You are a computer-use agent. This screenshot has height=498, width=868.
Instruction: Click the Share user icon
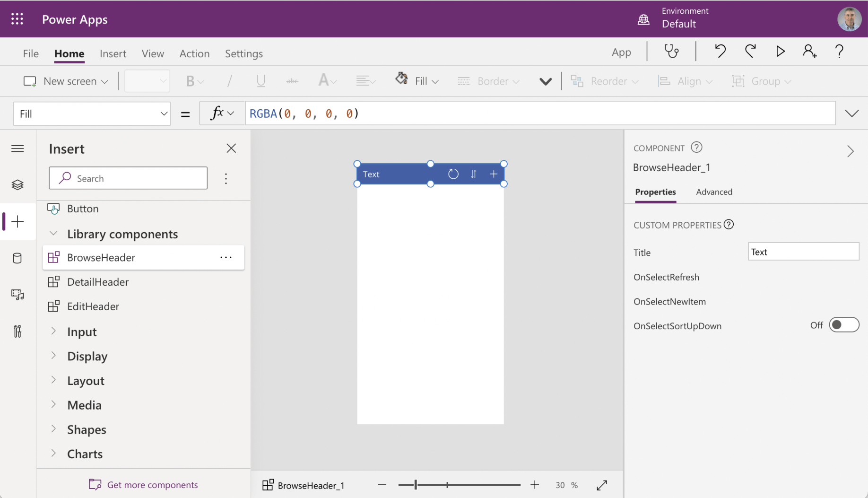(809, 51)
